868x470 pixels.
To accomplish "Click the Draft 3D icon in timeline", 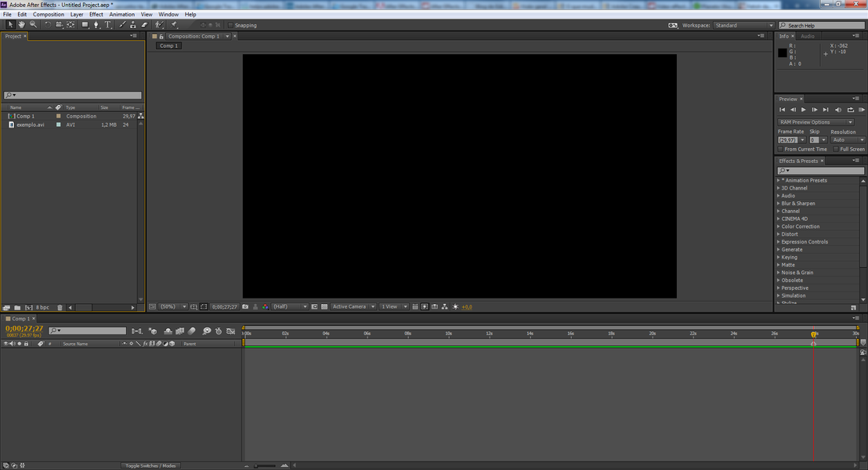I will (x=154, y=331).
